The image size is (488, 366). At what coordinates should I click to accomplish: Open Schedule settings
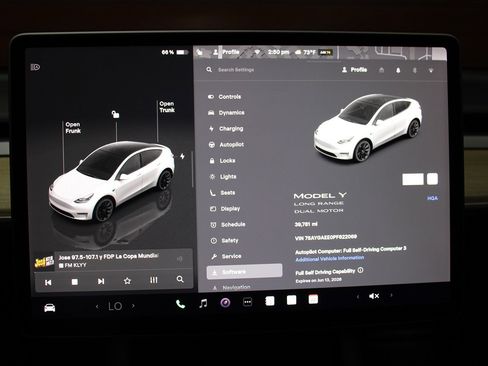(x=228, y=225)
